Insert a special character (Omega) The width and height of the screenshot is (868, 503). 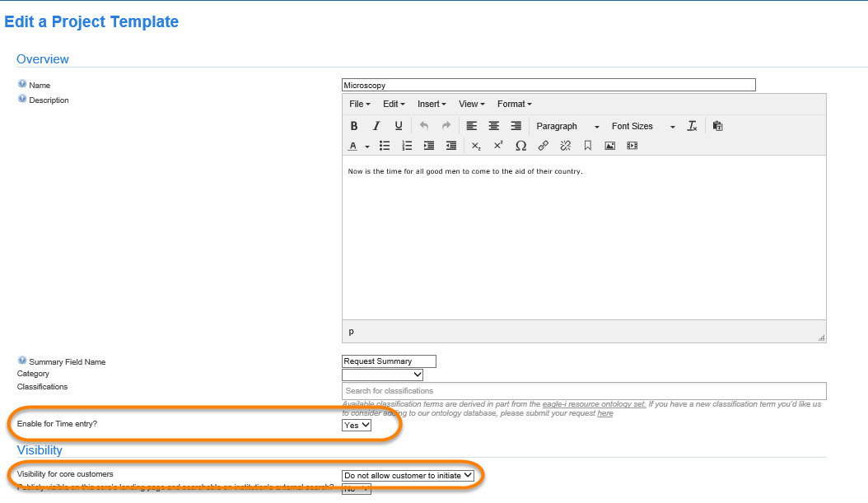520,146
